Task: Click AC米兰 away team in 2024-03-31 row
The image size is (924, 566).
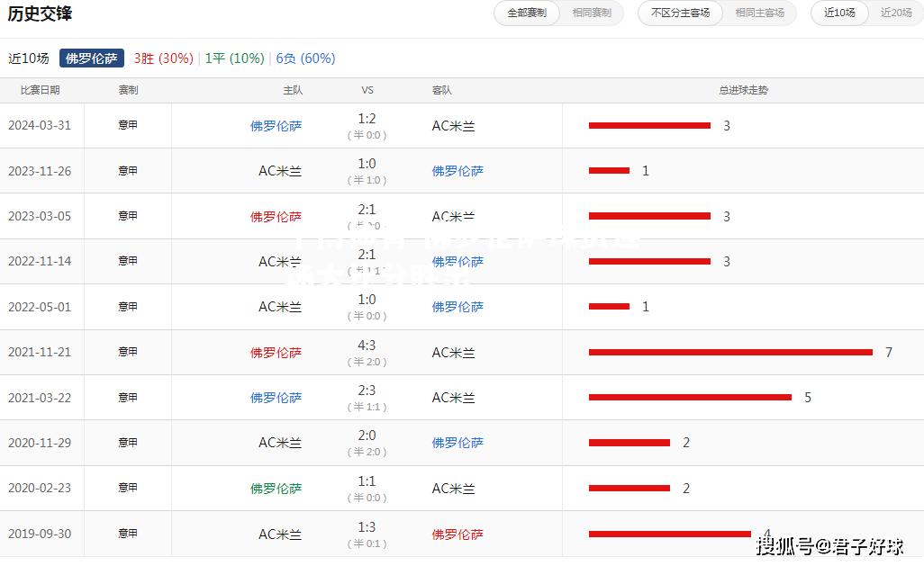Action: click(x=453, y=126)
